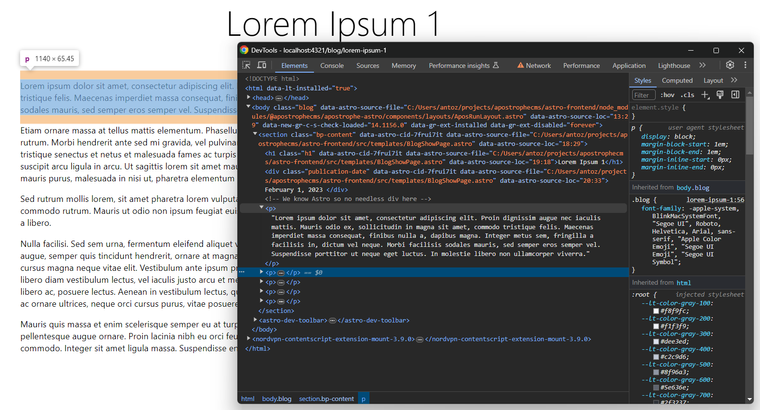Image resolution: width=760 pixels, height=410 pixels.
Task: Click the ellipsis badge in astro-dev-toolbar row
Action: (332, 320)
